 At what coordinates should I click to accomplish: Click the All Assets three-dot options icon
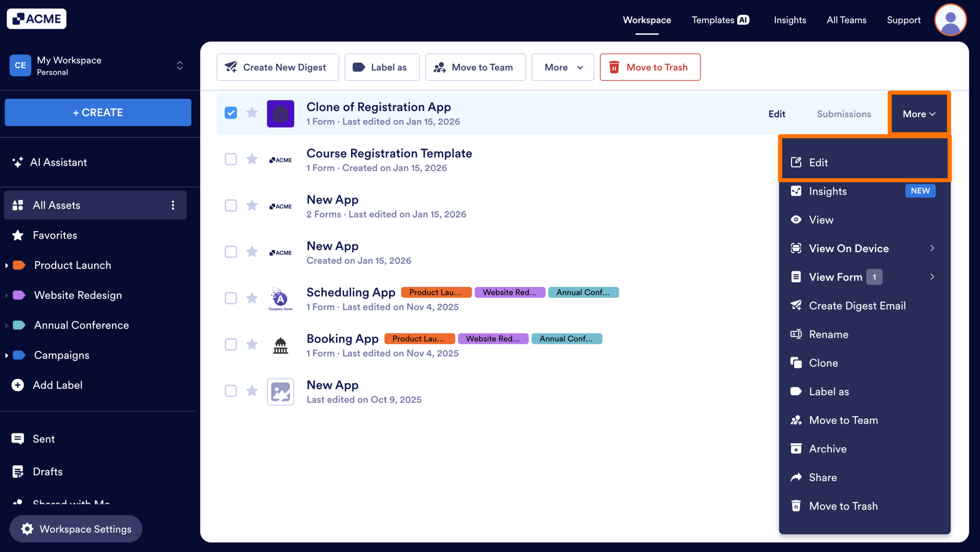[173, 205]
